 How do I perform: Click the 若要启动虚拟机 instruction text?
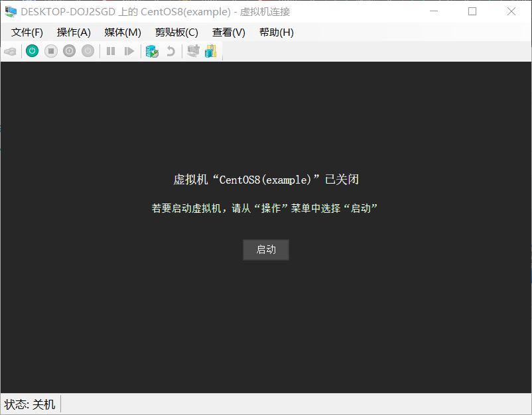coord(265,208)
